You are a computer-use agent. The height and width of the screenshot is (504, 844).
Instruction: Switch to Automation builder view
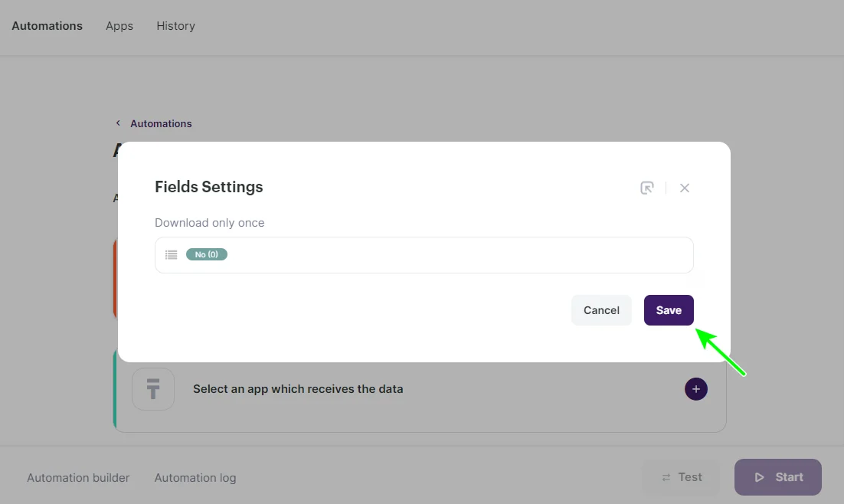click(78, 478)
